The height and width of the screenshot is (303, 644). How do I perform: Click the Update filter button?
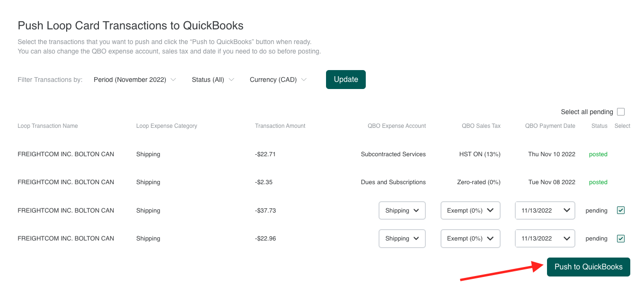345,80
